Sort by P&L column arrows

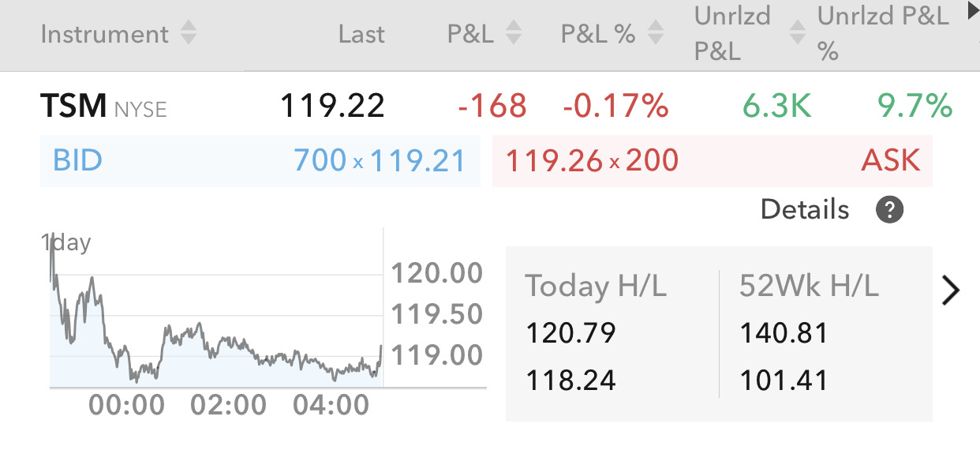514,34
